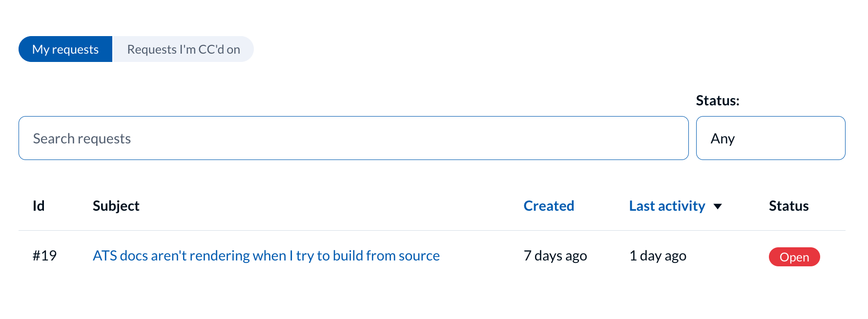Open the Requests I'm CC'd on tab
The width and height of the screenshot is (868, 319).
[x=184, y=49]
